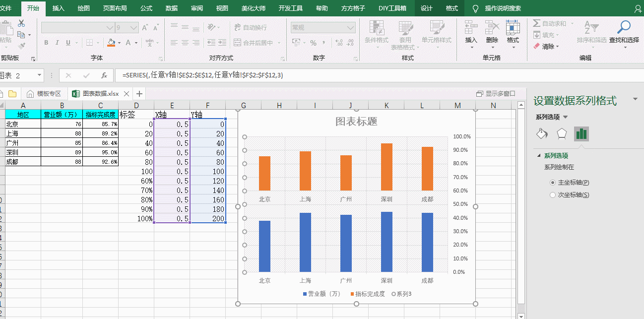Image resolution: width=644 pixels, height=319 pixels.
Task: Click the Cut scissors icon
Action: 21,23
